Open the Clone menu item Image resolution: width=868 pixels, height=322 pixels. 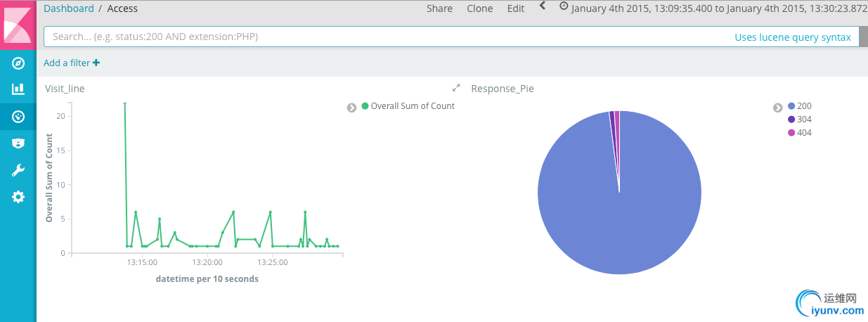(x=479, y=8)
